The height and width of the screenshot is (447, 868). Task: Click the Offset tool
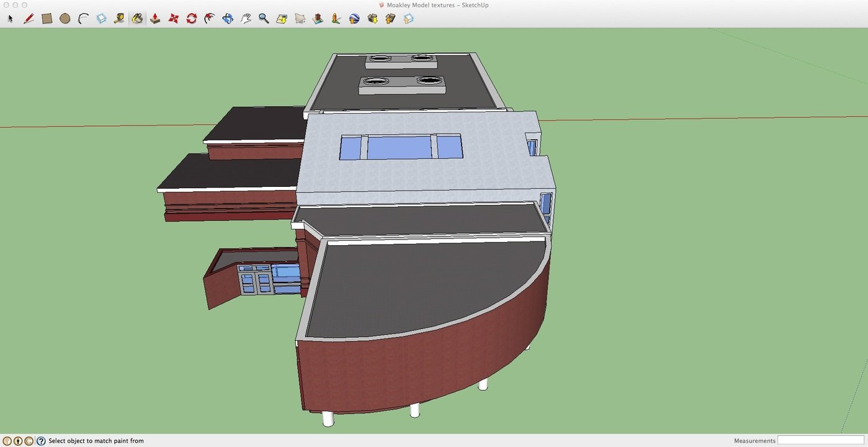(210, 19)
